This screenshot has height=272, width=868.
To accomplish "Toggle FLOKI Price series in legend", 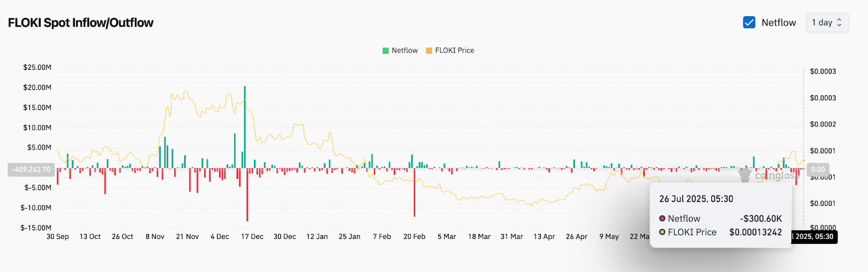I will 450,50.
